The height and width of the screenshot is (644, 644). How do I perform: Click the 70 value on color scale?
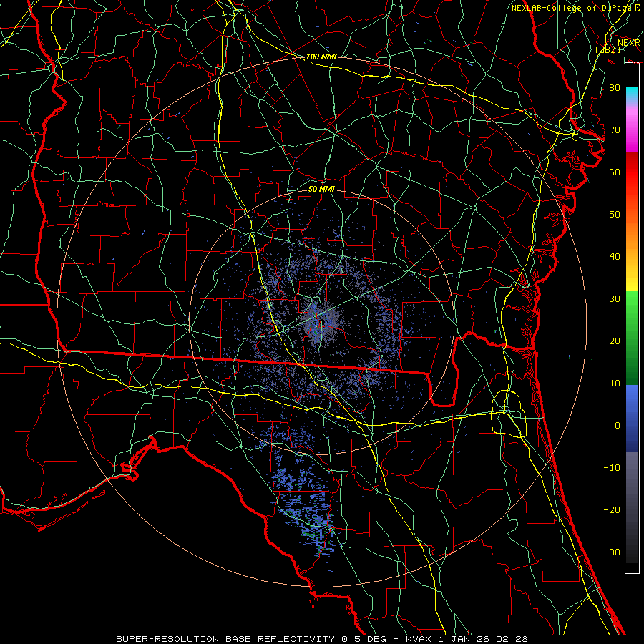pos(615,130)
